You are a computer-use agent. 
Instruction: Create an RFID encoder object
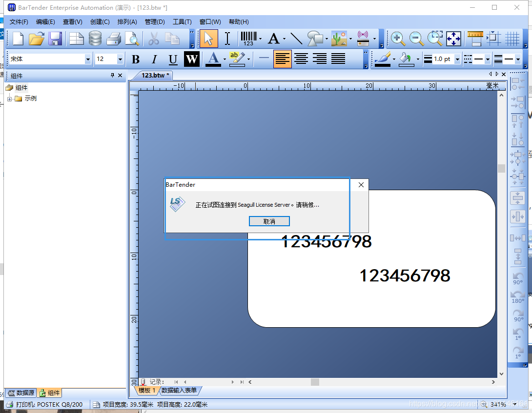(x=363, y=39)
